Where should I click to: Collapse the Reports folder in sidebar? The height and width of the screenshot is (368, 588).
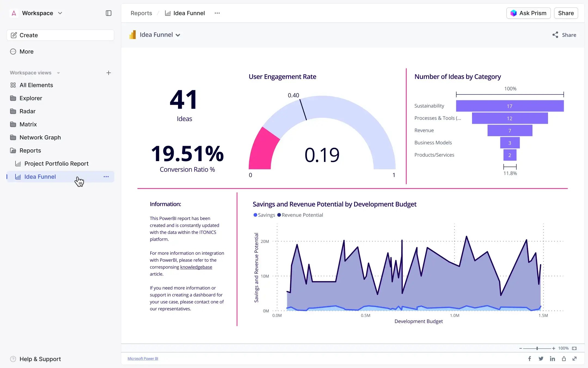coord(26,150)
